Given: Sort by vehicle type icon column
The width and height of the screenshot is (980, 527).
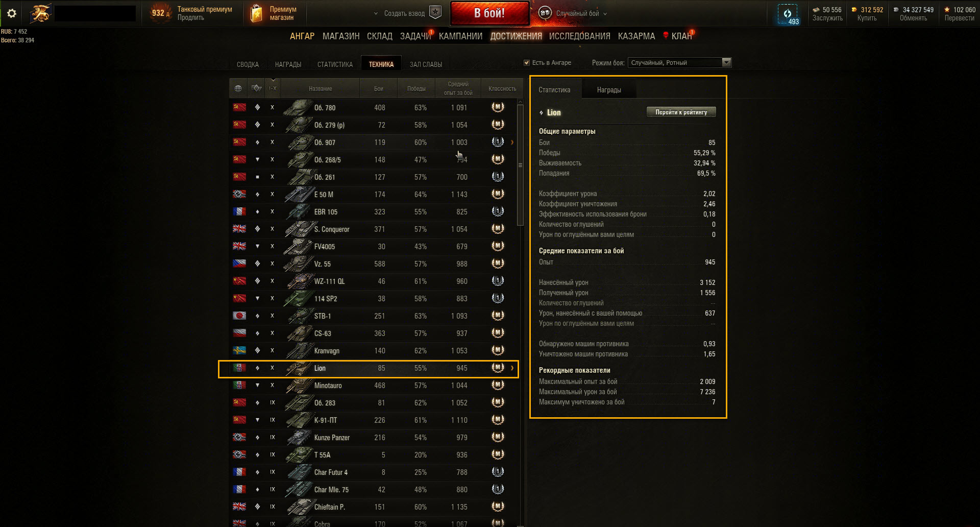Looking at the screenshot, I should pyautogui.click(x=257, y=88).
